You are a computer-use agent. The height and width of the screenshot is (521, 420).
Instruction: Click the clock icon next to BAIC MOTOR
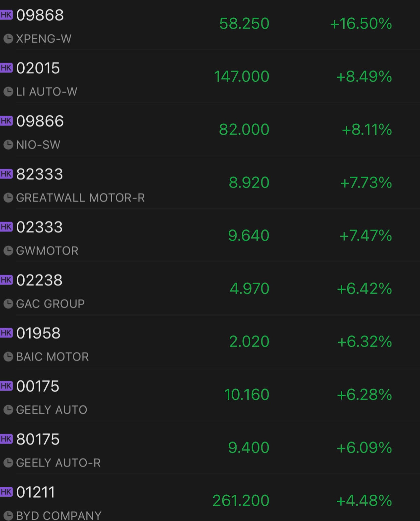(8, 357)
